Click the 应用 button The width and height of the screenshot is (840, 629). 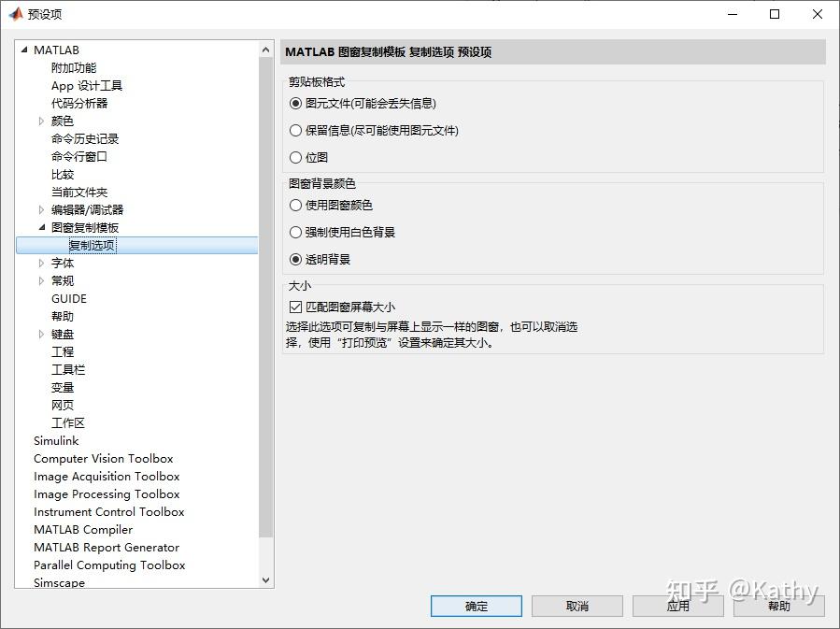click(x=677, y=606)
